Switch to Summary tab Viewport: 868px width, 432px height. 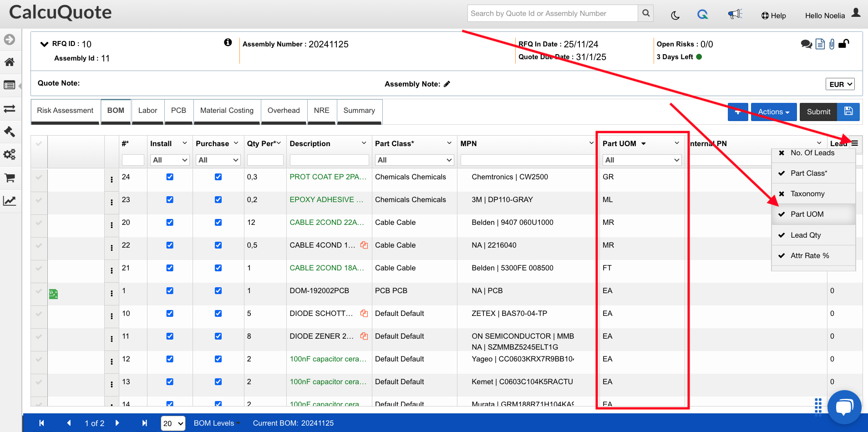coord(359,111)
